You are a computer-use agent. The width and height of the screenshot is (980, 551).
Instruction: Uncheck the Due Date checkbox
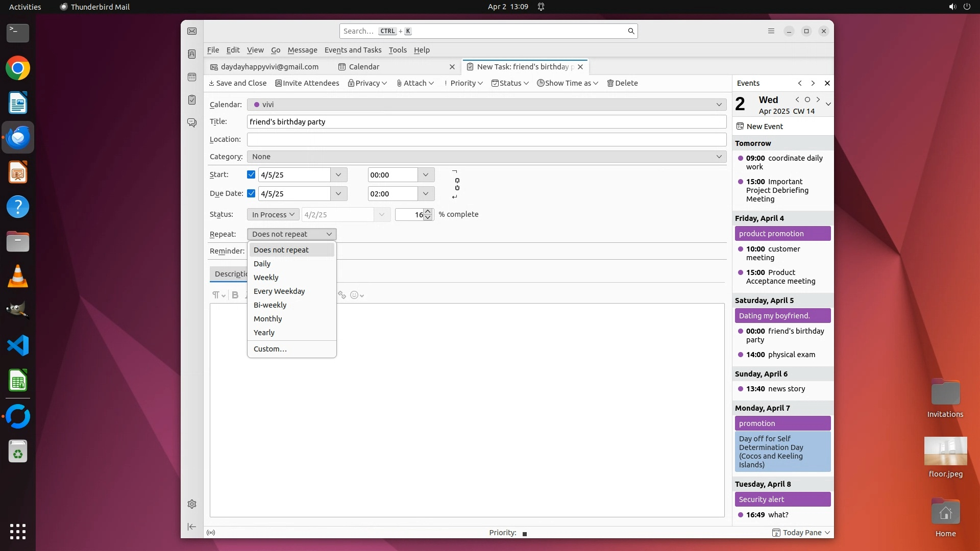251,193
